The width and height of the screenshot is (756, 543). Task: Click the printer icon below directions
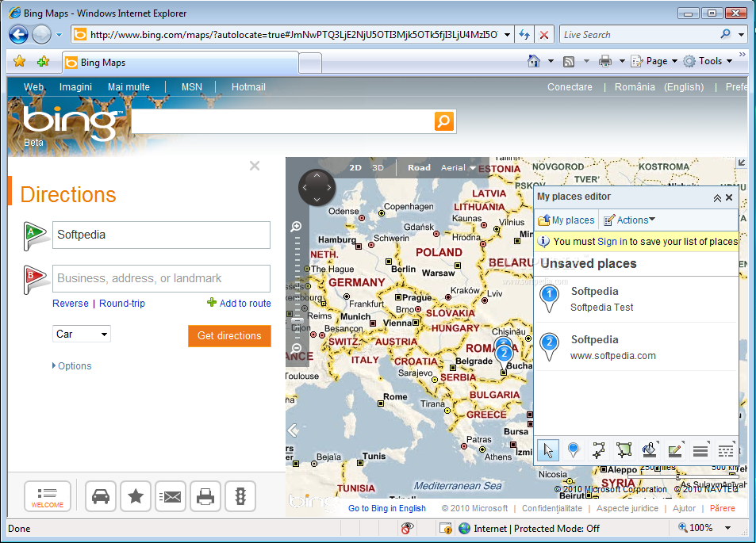205,496
